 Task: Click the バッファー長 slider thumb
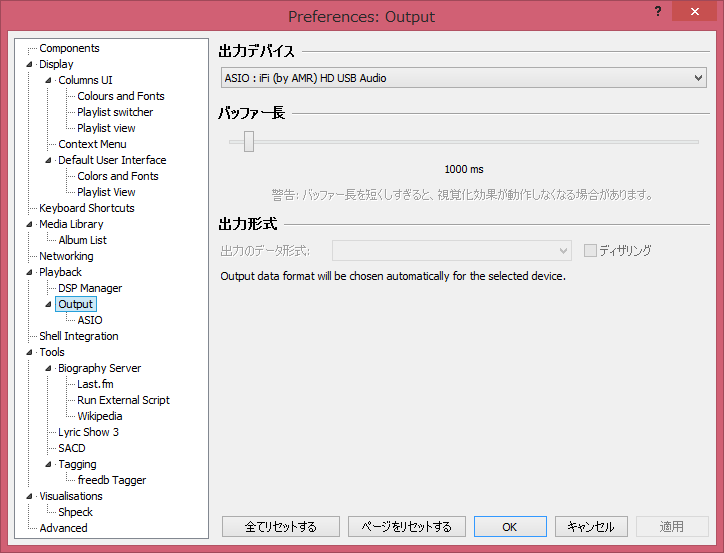point(249,142)
